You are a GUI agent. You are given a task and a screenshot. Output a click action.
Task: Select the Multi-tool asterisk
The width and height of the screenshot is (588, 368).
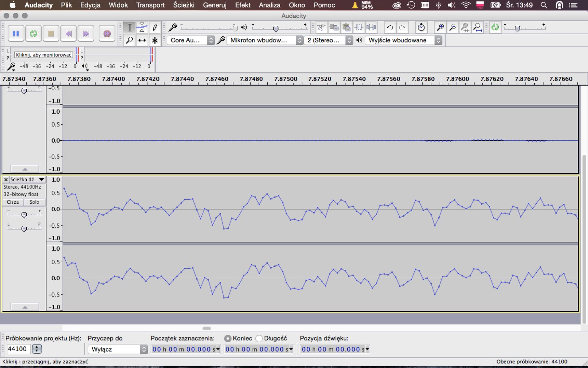155,40
